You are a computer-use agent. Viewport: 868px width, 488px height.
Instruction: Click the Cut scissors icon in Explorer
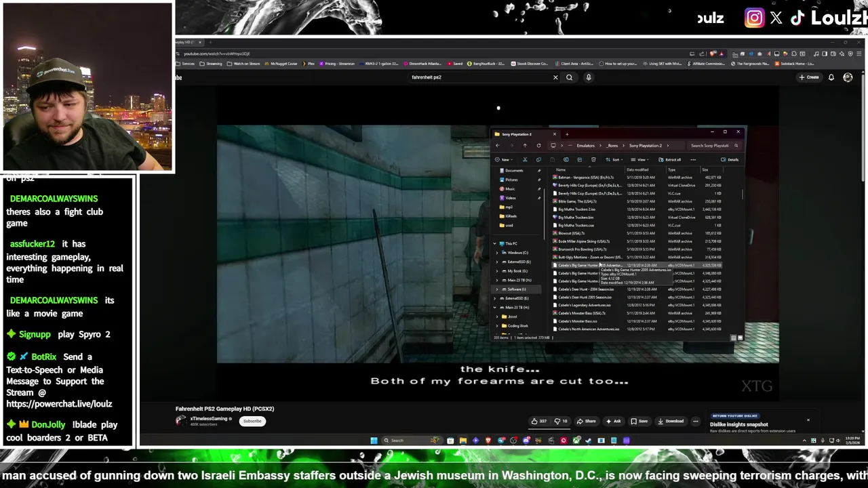point(525,160)
